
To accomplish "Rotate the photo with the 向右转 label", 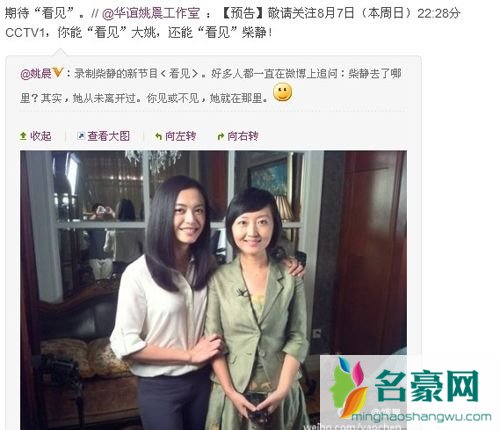I will point(243,136).
